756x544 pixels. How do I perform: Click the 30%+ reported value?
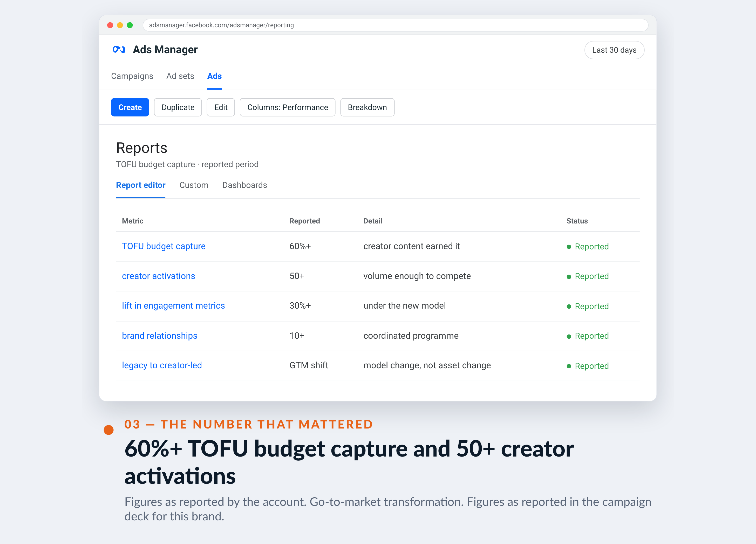300,306
